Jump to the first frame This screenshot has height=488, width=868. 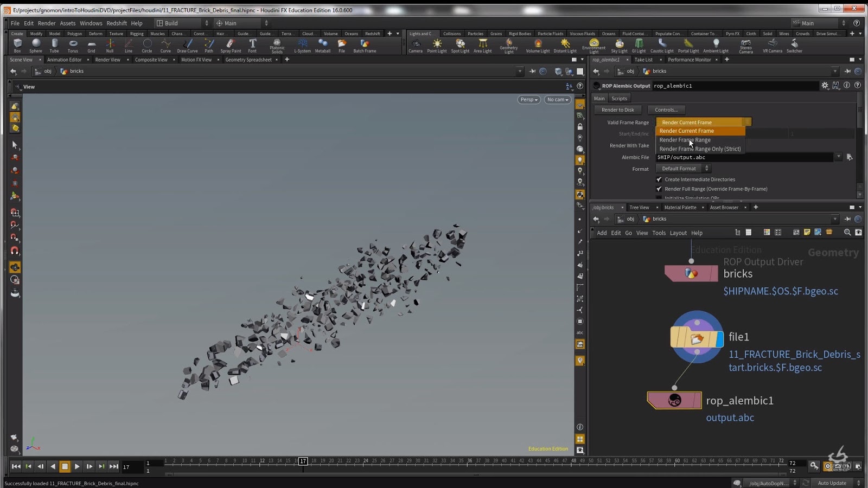[16, 466]
